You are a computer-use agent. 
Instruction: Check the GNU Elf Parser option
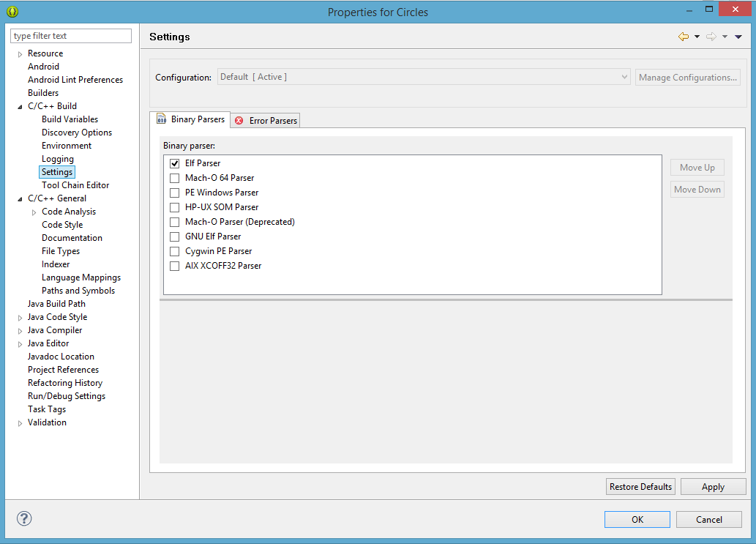[x=174, y=236]
